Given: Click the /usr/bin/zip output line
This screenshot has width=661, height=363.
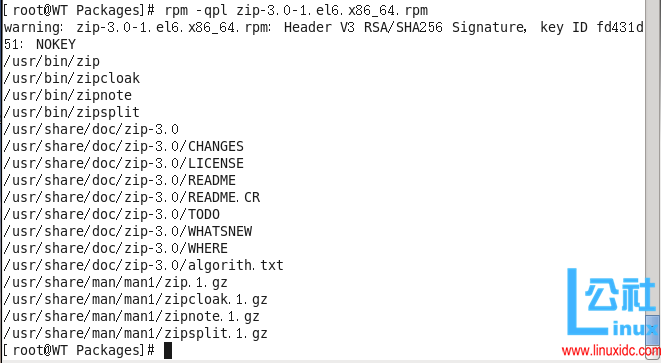Looking at the screenshot, I should [51, 62].
